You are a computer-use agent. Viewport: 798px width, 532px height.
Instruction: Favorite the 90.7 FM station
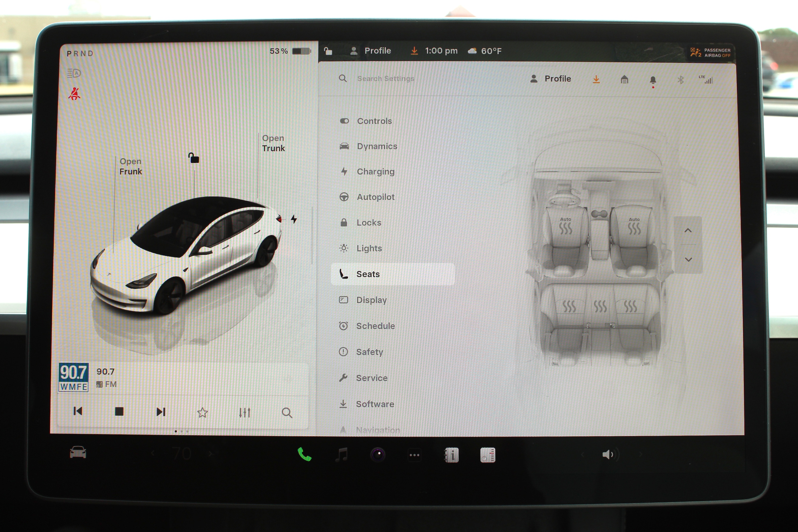click(202, 412)
